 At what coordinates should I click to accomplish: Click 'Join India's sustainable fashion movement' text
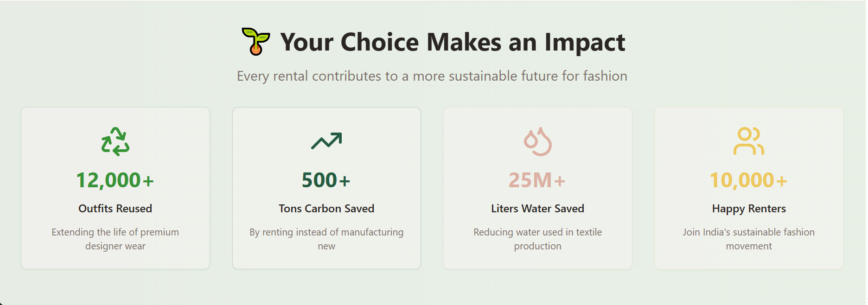coord(749,239)
